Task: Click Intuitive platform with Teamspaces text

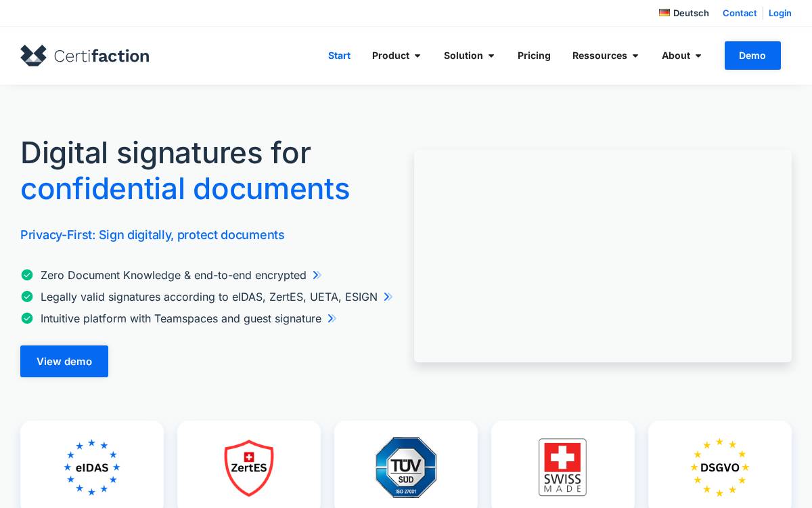Action: coord(181,318)
